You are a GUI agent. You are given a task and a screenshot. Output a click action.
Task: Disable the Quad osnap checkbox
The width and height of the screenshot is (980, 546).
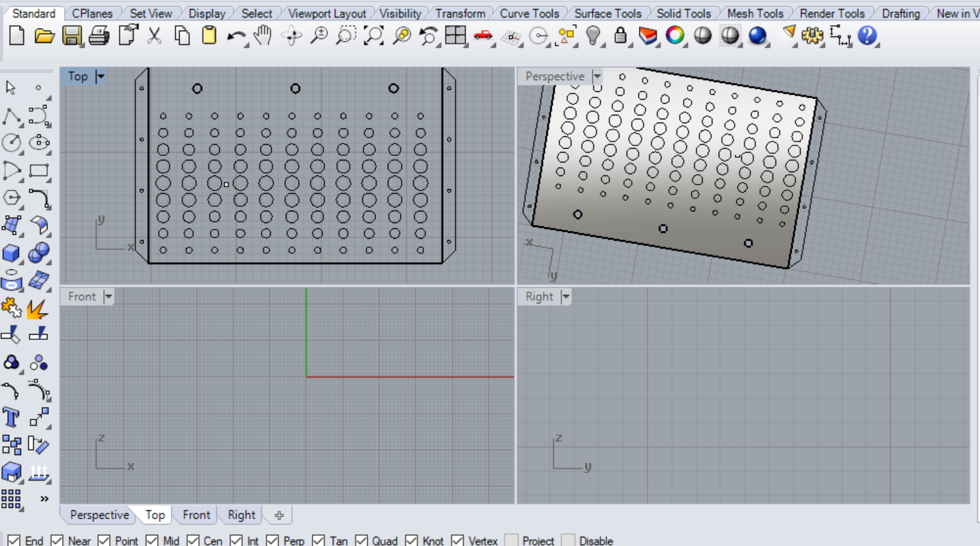point(361,541)
